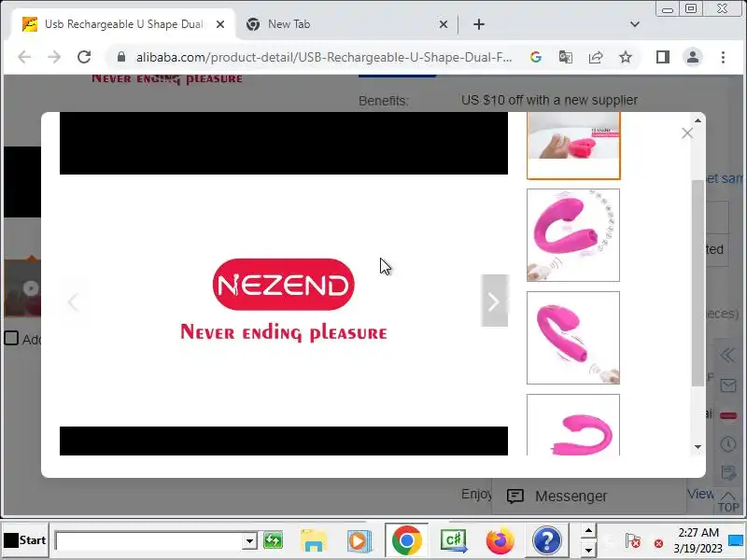Select the third pink product thumbnail
747x560 pixels.
click(x=573, y=338)
